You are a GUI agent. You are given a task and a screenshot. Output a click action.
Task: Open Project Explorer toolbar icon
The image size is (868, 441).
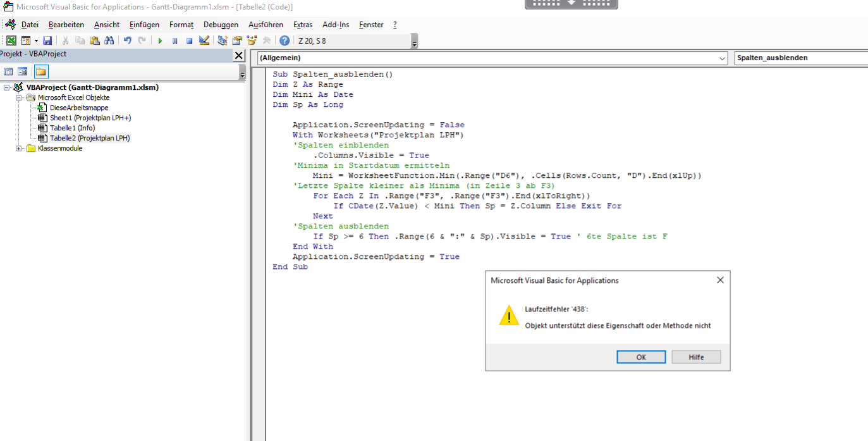(223, 40)
